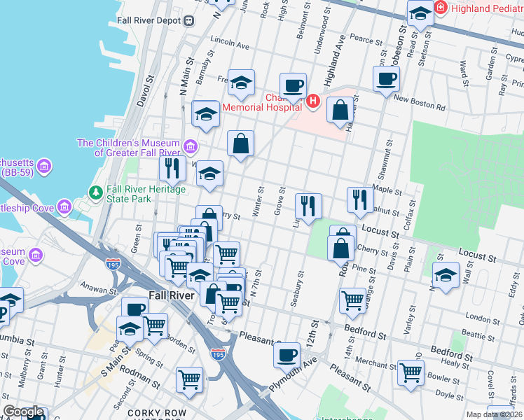Open the shopping bag marker beside the hospital

[x=340, y=112]
